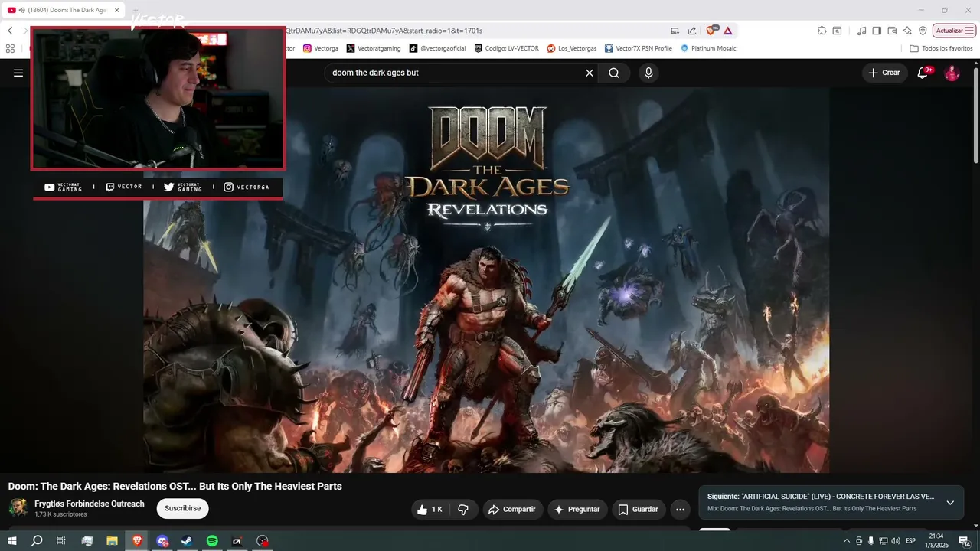
Task: Click the Preguntar button
Action: (x=577, y=509)
